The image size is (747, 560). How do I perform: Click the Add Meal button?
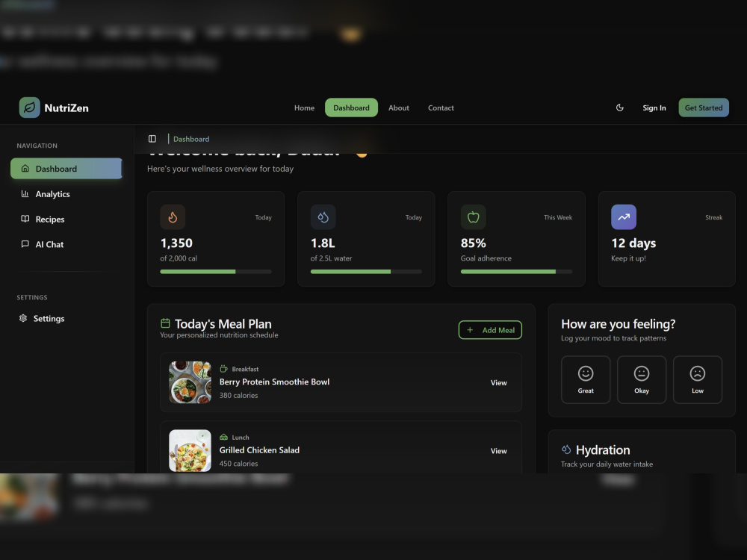(490, 330)
